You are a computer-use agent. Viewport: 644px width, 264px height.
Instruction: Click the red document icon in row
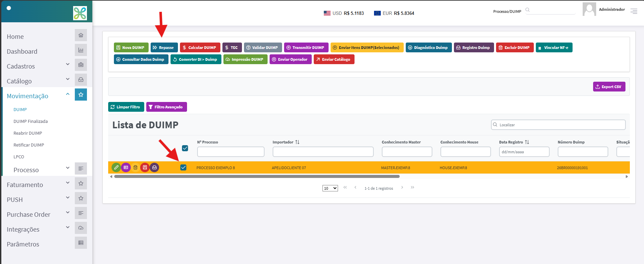pyautogui.click(x=145, y=167)
